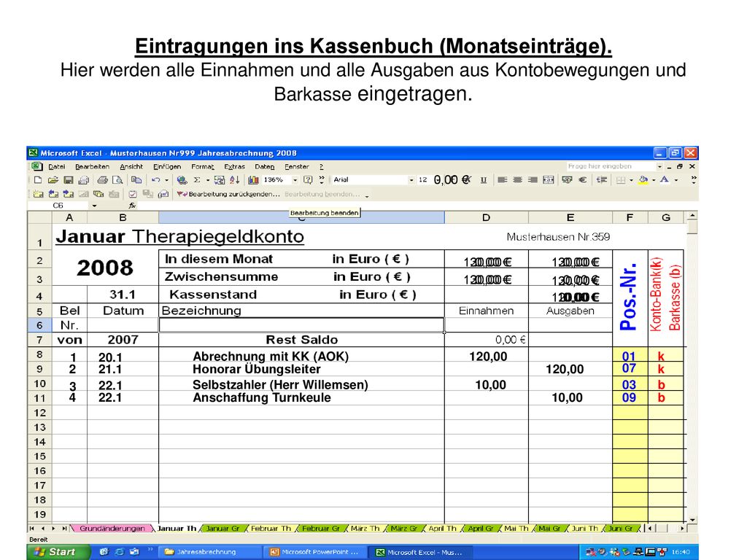Image resolution: width=747 pixels, height=560 pixels.
Task: Click the Name Box showing C6
Action: [58, 206]
